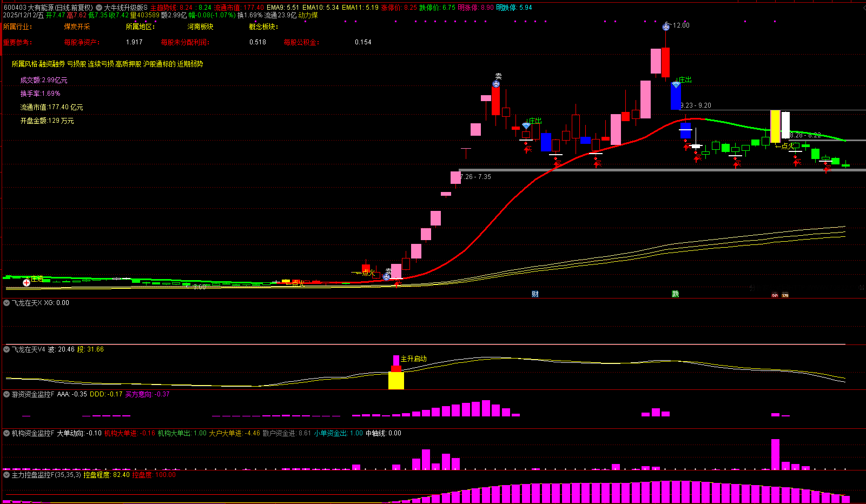Click the green 跌 event marker

(676, 294)
